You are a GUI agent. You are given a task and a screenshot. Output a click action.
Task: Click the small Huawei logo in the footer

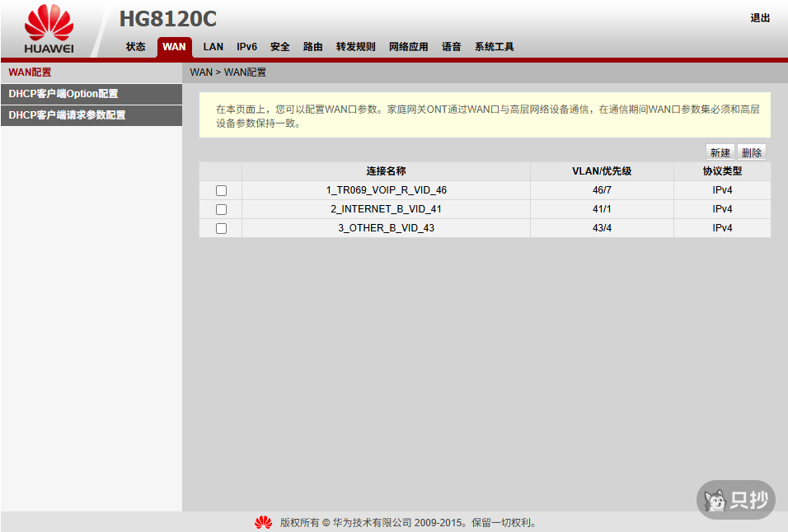point(263,522)
